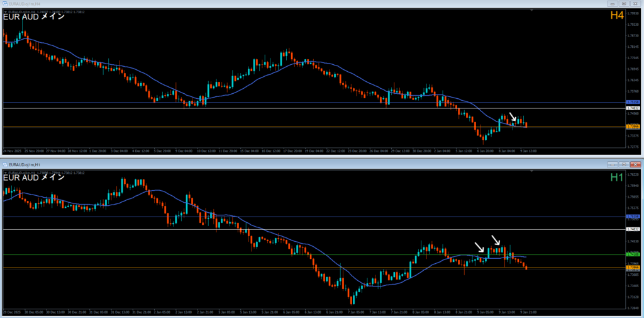Click the orange H4 timeframe label

click(616, 15)
